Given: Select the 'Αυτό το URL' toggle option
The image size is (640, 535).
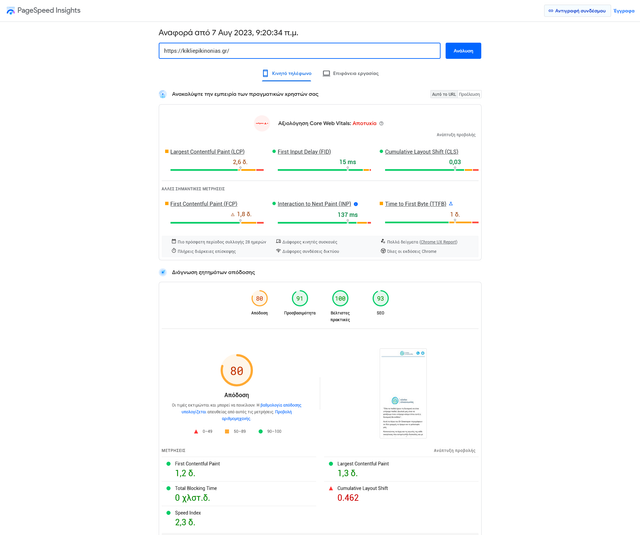Looking at the screenshot, I should click(x=444, y=94).
